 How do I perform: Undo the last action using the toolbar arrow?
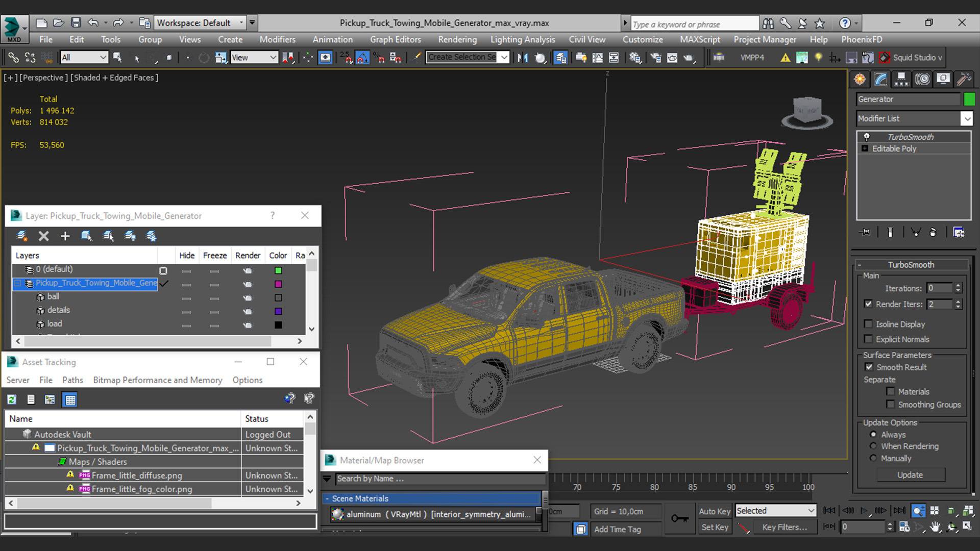tap(93, 23)
